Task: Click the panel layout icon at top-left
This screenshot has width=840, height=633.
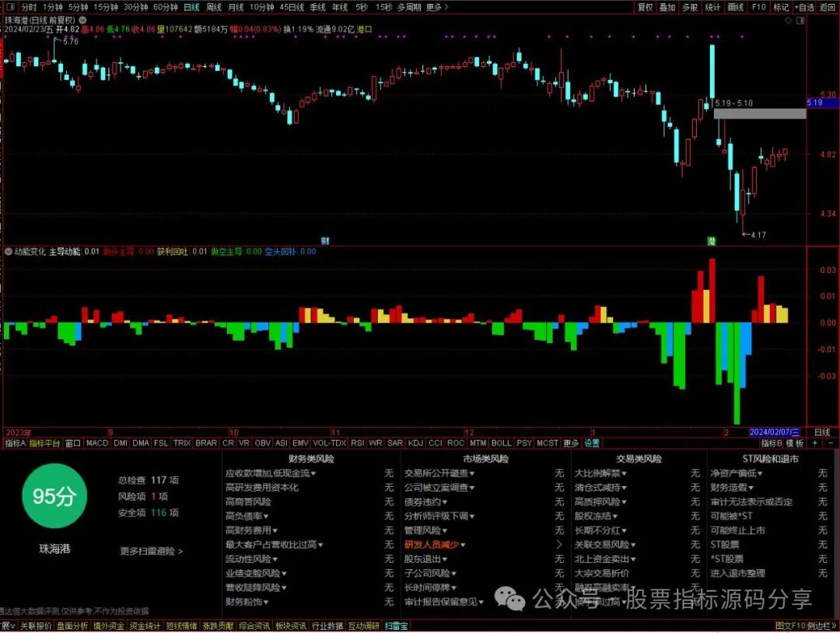Action: [9, 7]
